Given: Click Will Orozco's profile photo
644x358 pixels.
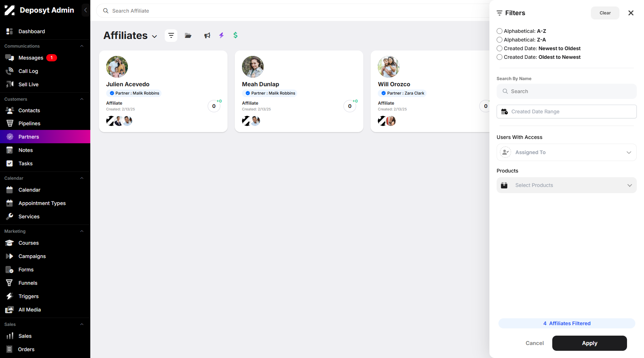Looking at the screenshot, I should pos(389,67).
